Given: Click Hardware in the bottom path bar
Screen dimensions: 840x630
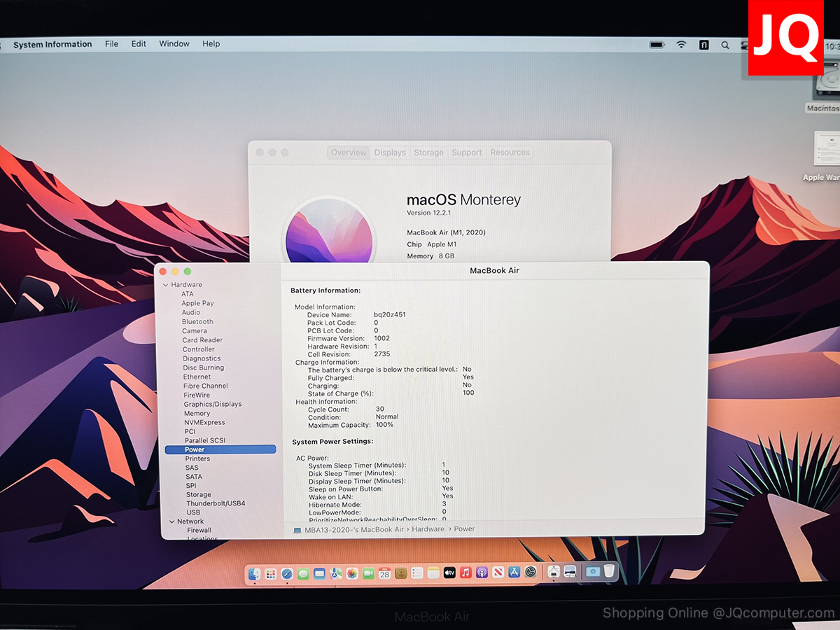Looking at the screenshot, I should point(428,529).
